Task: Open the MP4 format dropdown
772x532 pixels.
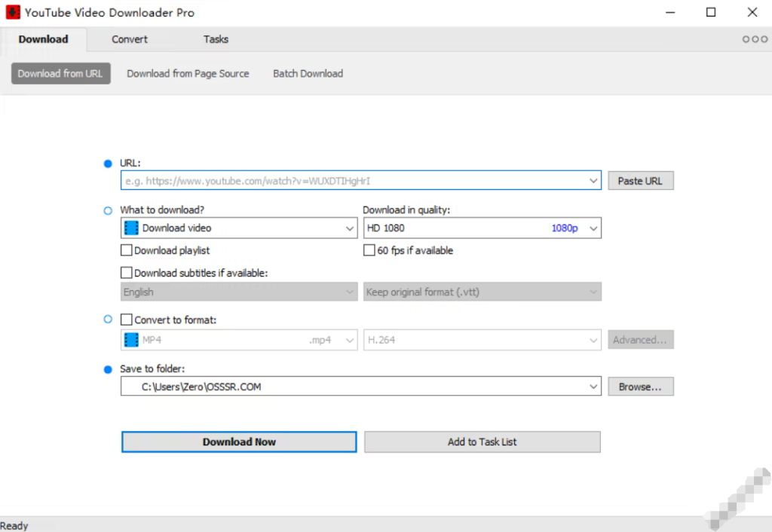Action: point(239,340)
